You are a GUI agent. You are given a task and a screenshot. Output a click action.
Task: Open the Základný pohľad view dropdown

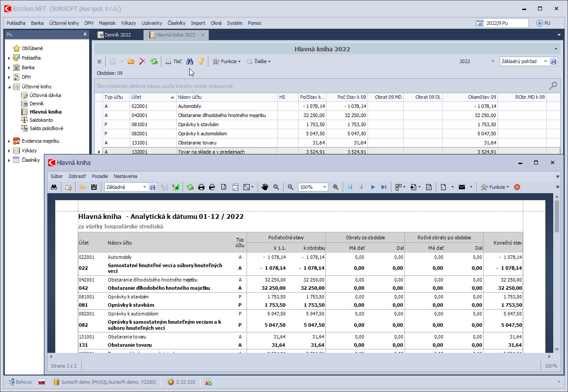click(x=545, y=62)
